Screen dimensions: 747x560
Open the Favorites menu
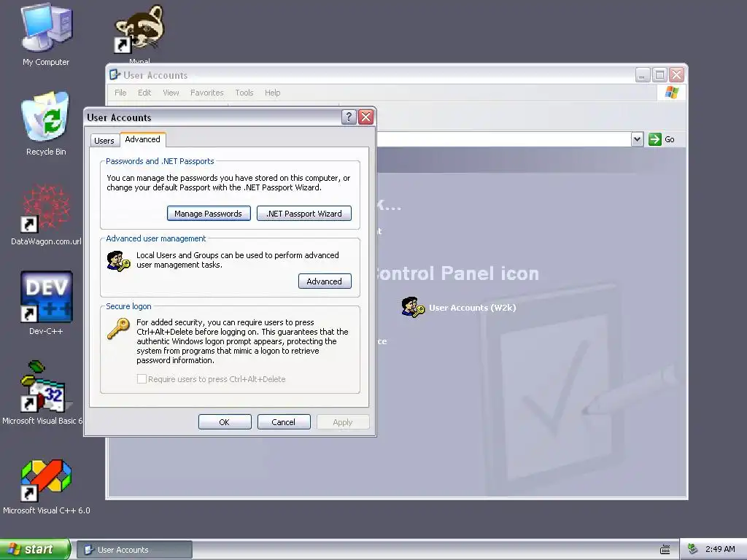(x=206, y=93)
